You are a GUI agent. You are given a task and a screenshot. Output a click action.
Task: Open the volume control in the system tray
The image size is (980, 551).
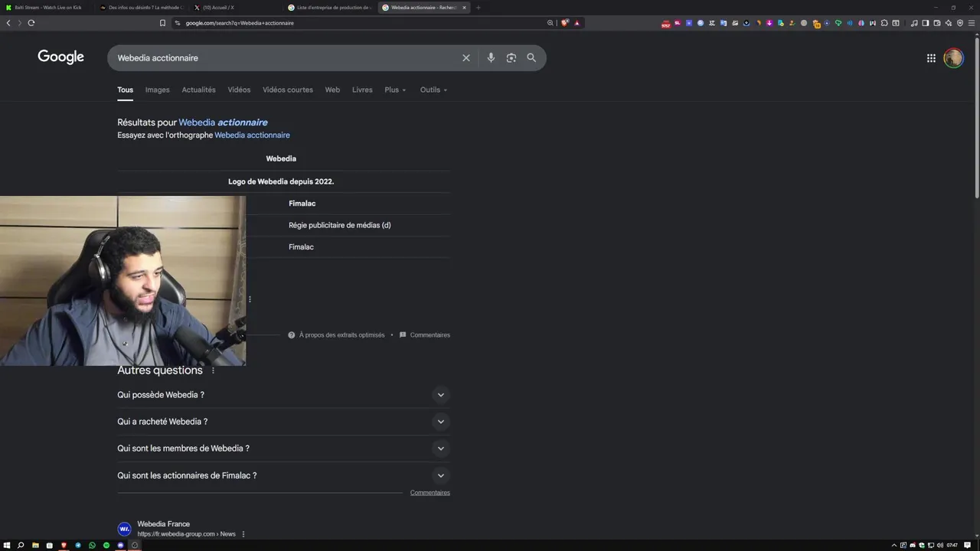tap(940, 546)
